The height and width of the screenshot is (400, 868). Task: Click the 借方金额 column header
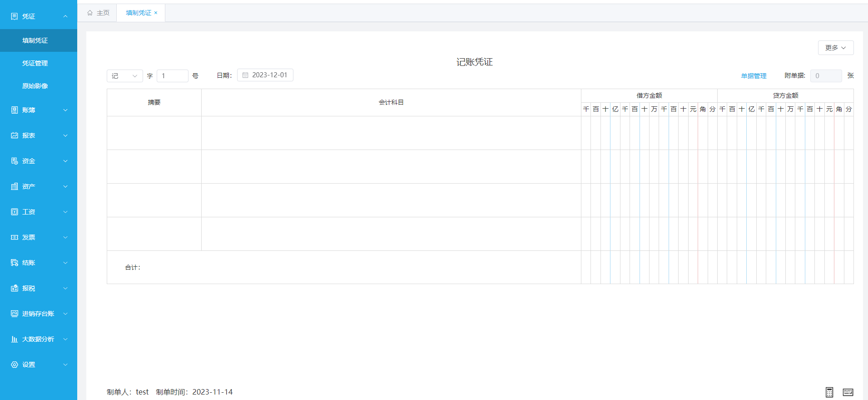pos(649,95)
